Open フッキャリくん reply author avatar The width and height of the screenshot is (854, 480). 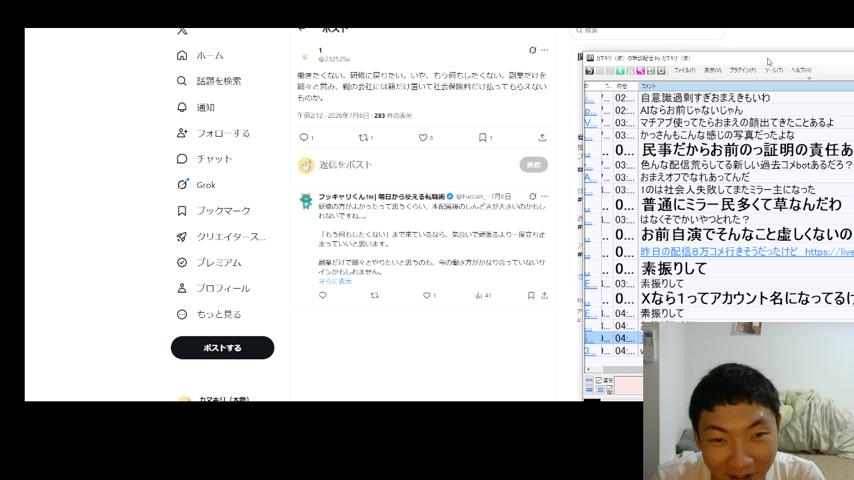[x=306, y=200]
